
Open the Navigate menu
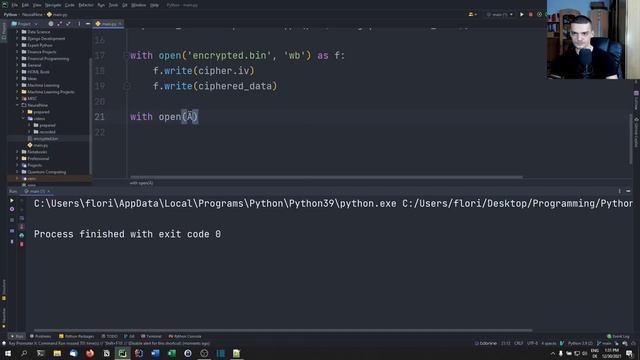[53, 5]
